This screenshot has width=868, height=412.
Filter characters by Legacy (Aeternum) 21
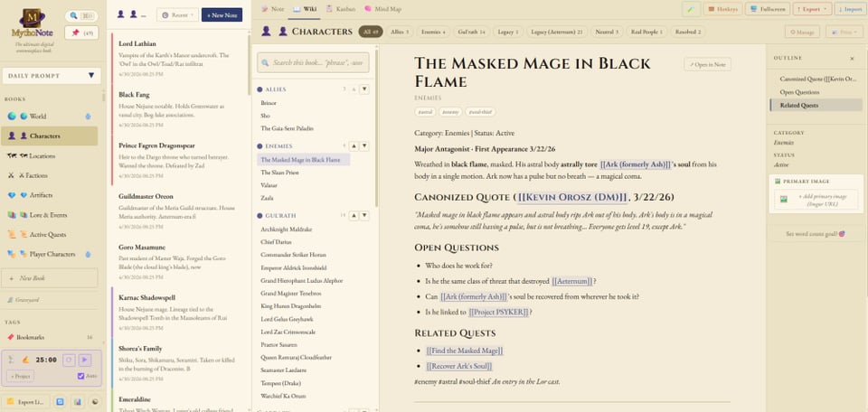pyautogui.click(x=556, y=33)
